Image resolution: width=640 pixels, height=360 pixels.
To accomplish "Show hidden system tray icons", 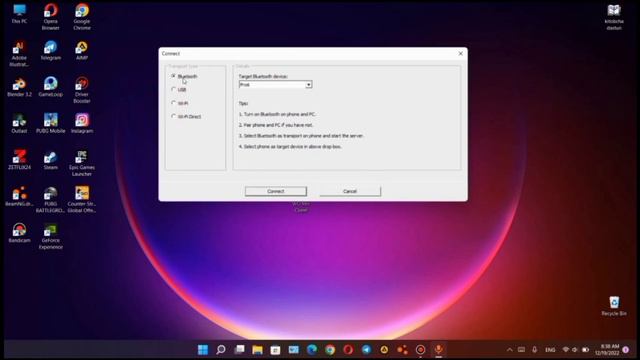I will pyautogui.click(x=509, y=350).
